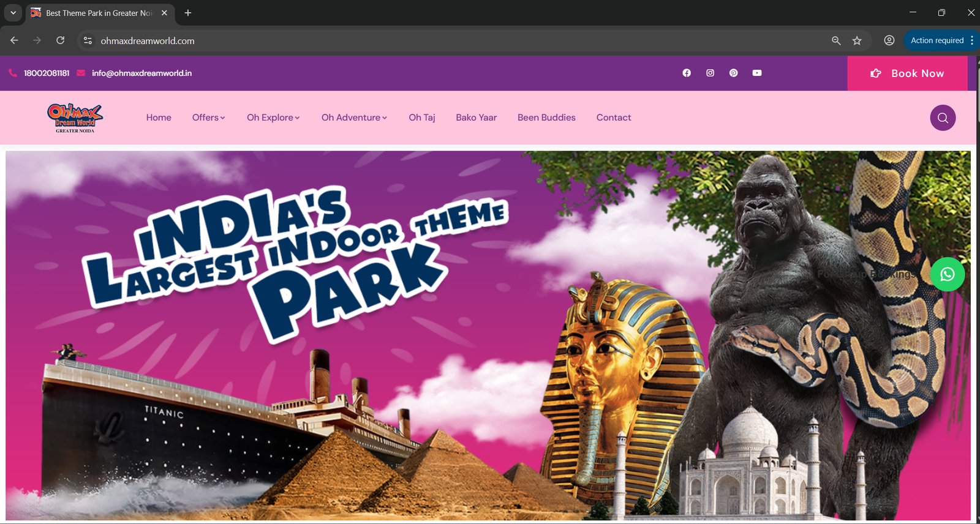
Task: Go back with the browser back arrow
Action: pos(14,40)
